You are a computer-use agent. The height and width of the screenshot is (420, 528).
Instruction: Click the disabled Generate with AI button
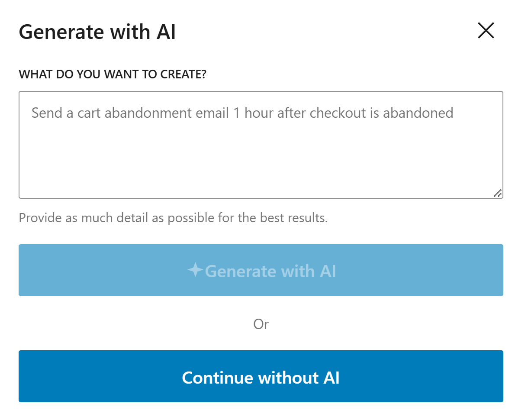261,270
